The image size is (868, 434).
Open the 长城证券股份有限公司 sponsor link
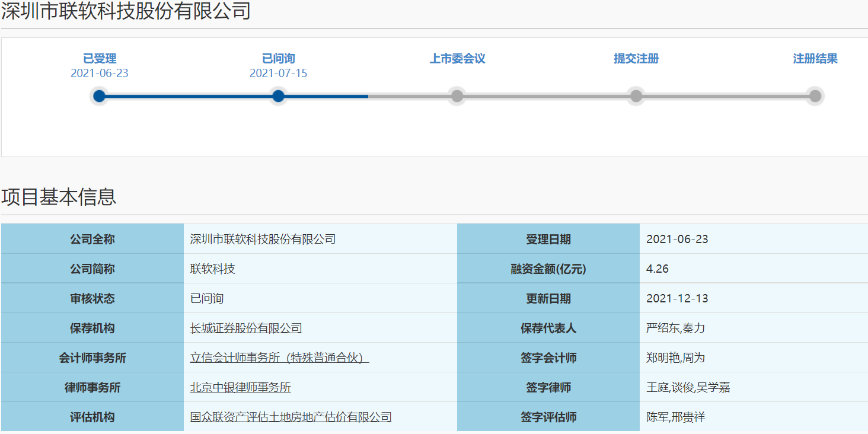tap(246, 328)
